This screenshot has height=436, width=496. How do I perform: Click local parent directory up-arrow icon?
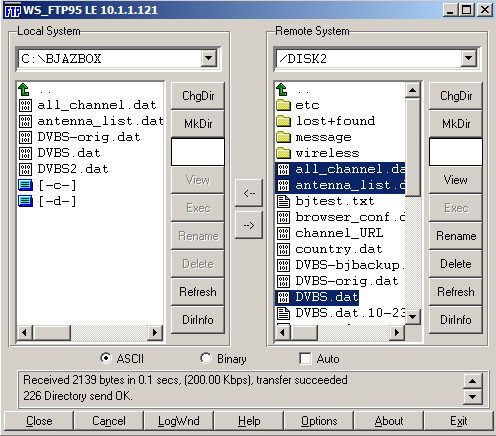pos(24,89)
